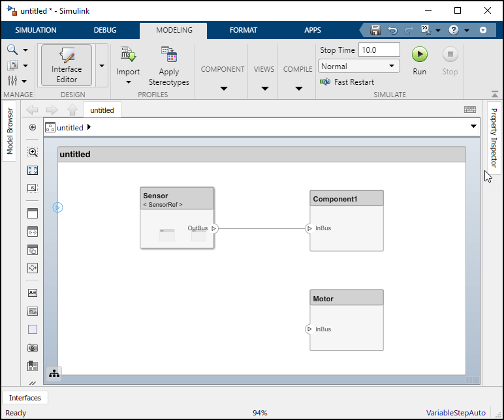Select the Component1 block

tap(347, 220)
